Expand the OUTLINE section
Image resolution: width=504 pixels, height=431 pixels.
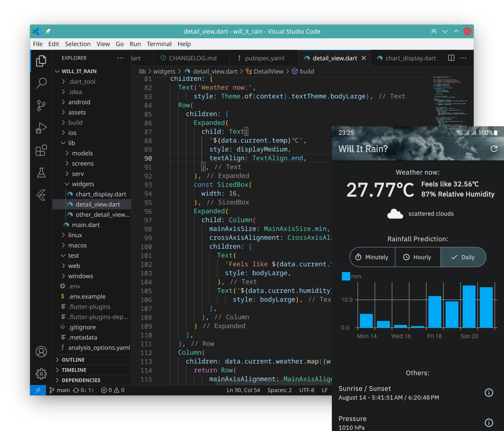[92, 360]
